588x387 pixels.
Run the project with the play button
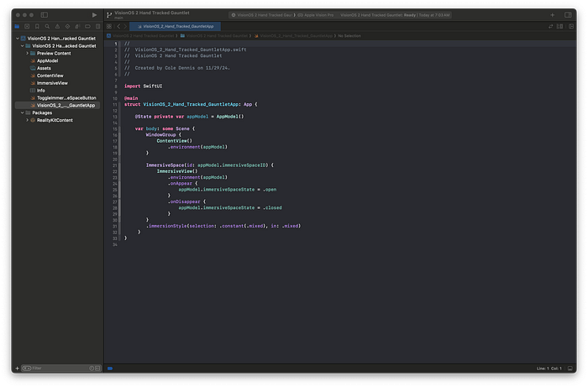[x=94, y=15]
